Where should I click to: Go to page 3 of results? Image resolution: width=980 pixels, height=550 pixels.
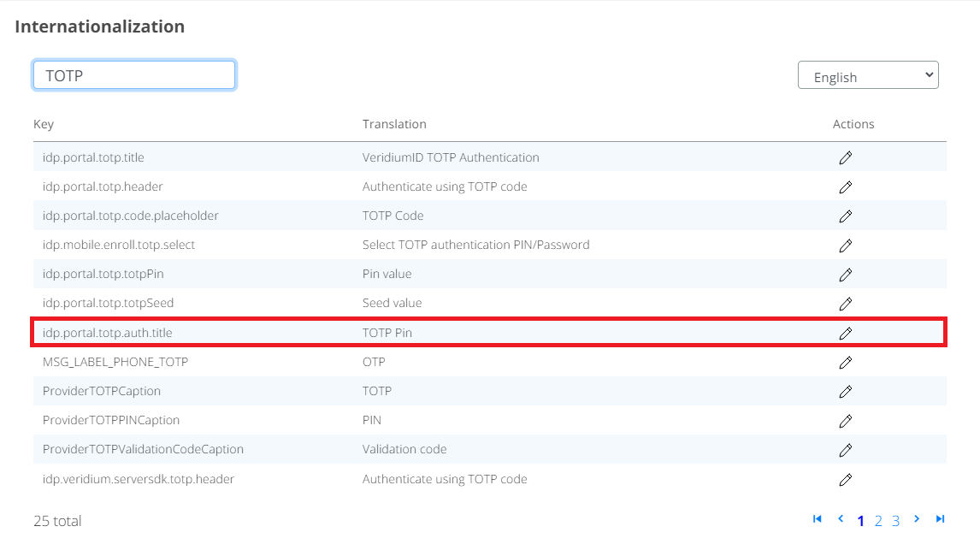(x=895, y=521)
